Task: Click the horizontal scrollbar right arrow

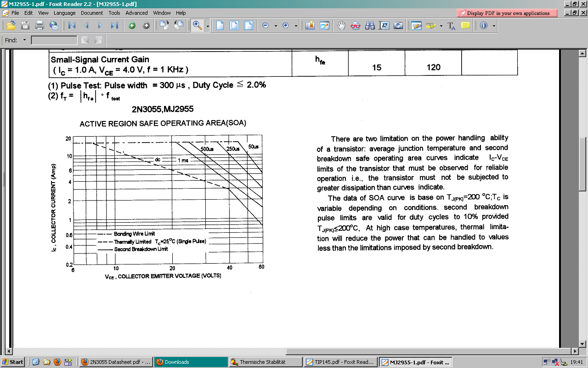Action: (575, 351)
